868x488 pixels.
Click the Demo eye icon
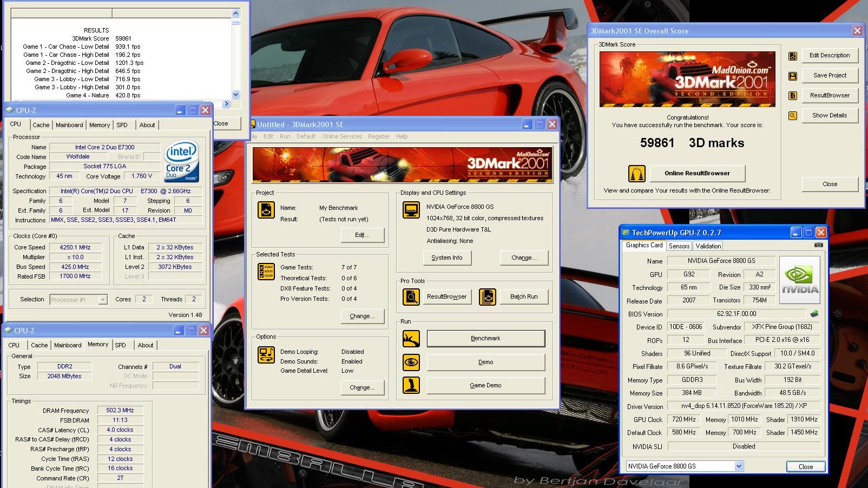411,362
